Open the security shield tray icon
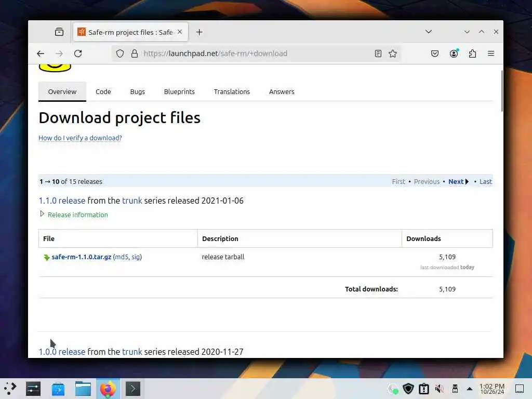Viewport: 532px width, 399px height. tap(408, 389)
